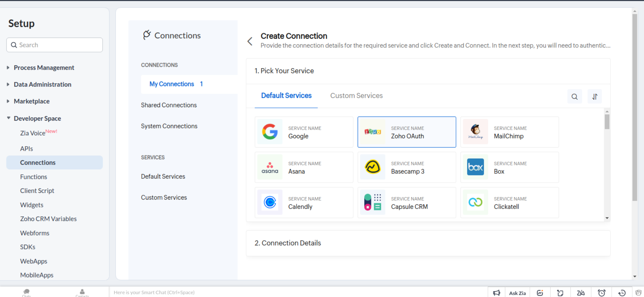
Task: Click the clipboard refresh icon in bottom bar
Action: click(560, 293)
